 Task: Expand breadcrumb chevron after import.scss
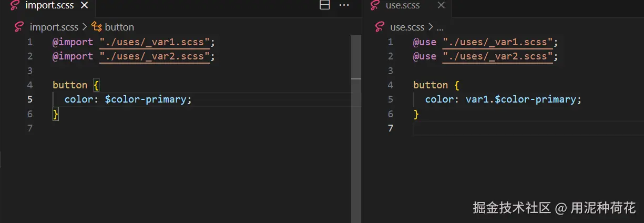point(84,27)
